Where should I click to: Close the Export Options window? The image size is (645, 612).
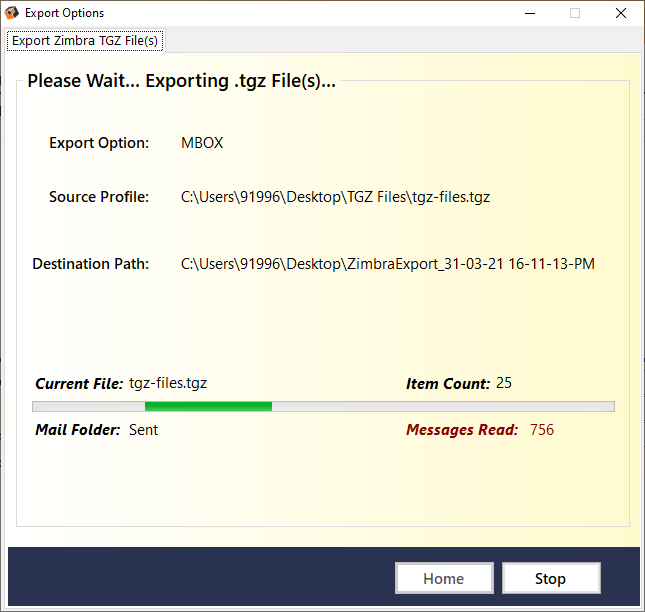click(621, 13)
